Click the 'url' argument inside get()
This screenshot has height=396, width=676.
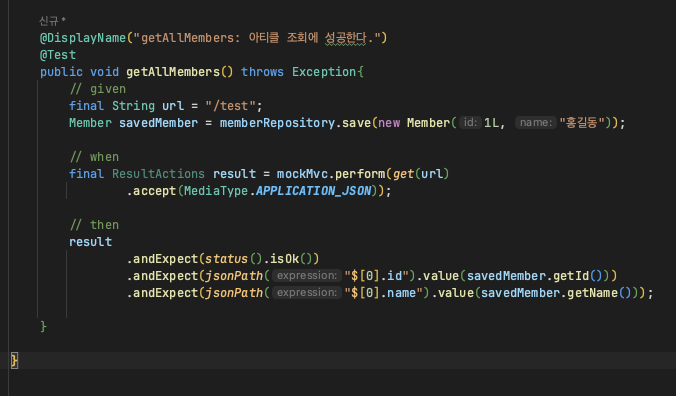(x=432, y=174)
